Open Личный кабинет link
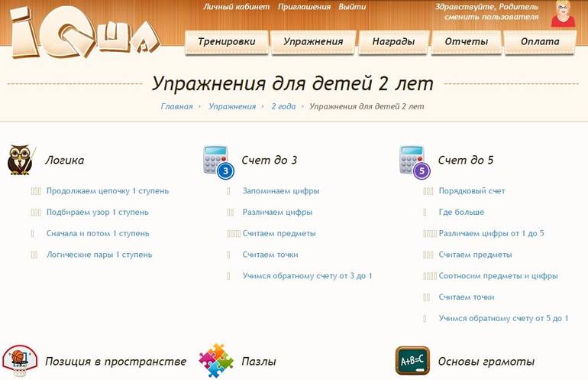This screenshot has height=380, width=588. pos(236,7)
